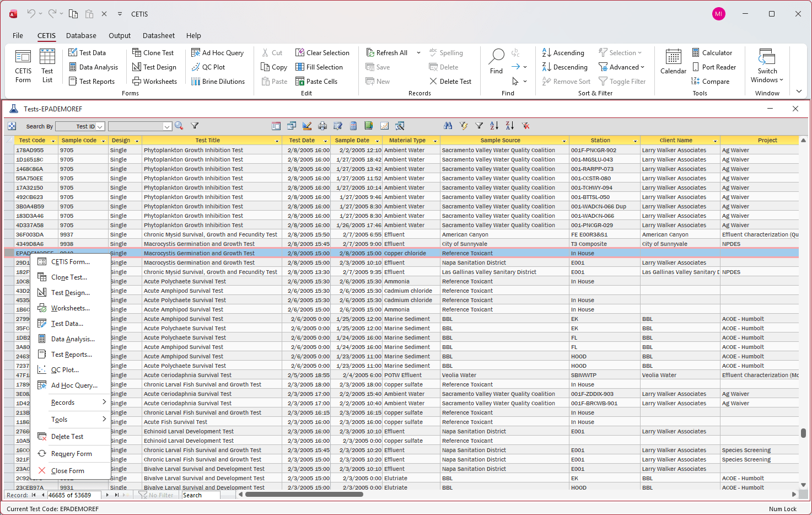Click Copy in the Edit group
Viewport: 812px width, 515px height.
(x=274, y=67)
